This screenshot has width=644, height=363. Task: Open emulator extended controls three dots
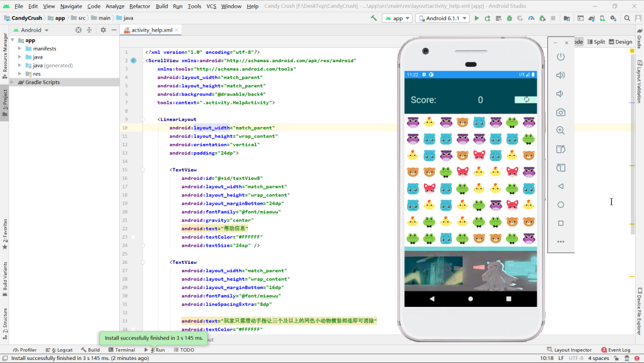coord(561,242)
